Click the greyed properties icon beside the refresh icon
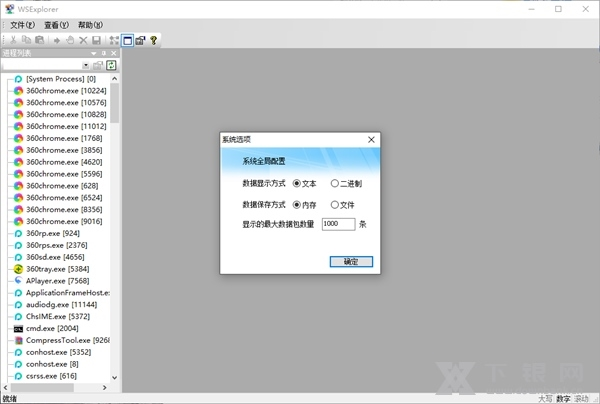The width and height of the screenshot is (600, 404). pos(98,65)
